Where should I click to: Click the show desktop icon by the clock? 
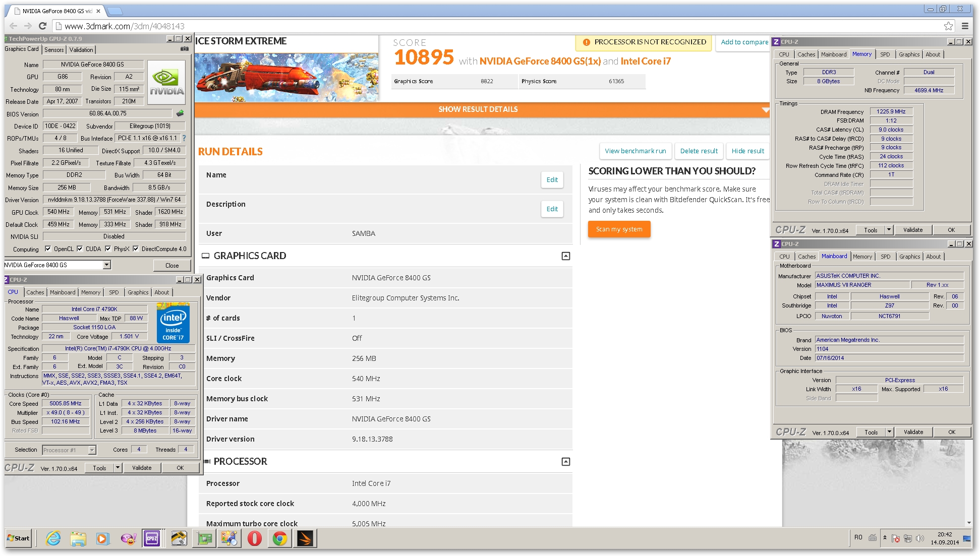pos(967,538)
